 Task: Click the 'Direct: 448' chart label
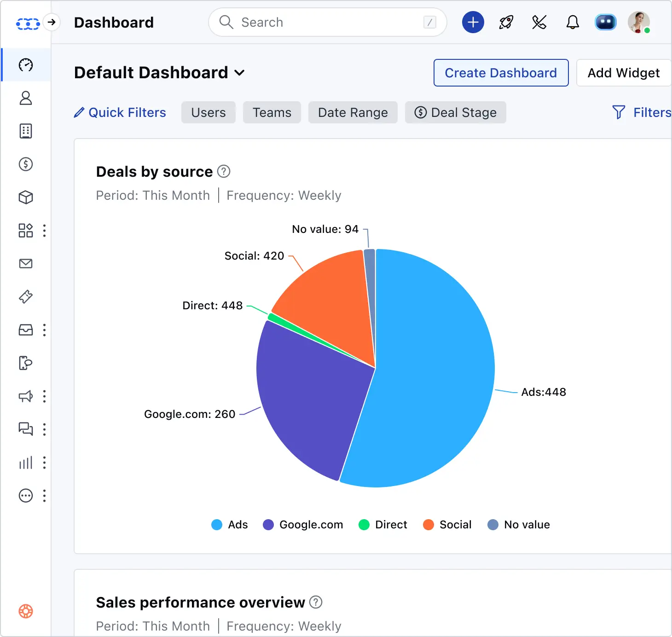pyautogui.click(x=213, y=306)
